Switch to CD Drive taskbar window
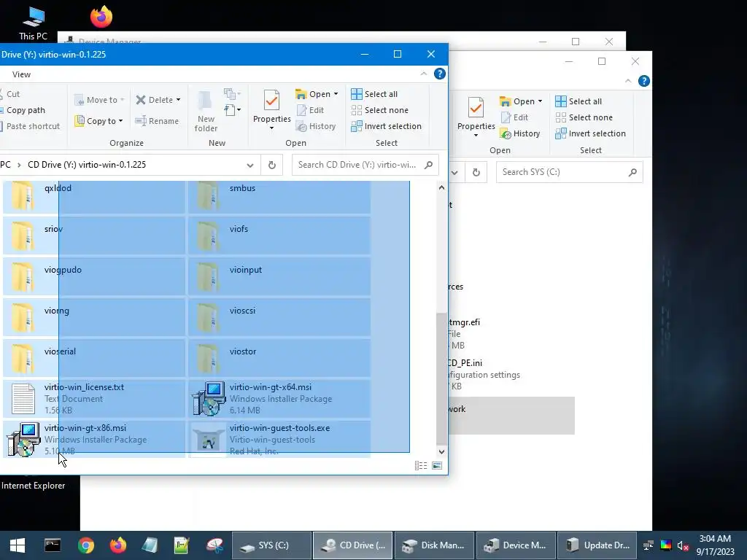 (x=352, y=545)
